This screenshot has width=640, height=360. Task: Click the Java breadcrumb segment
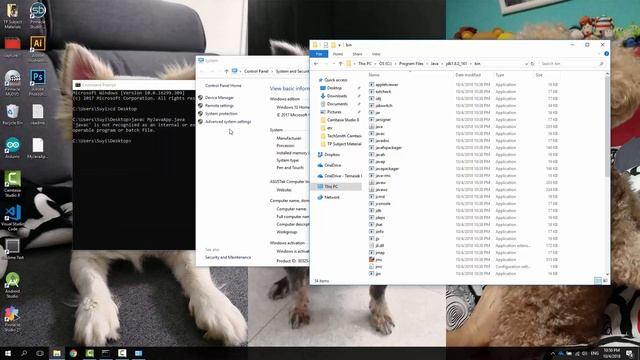click(435, 64)
